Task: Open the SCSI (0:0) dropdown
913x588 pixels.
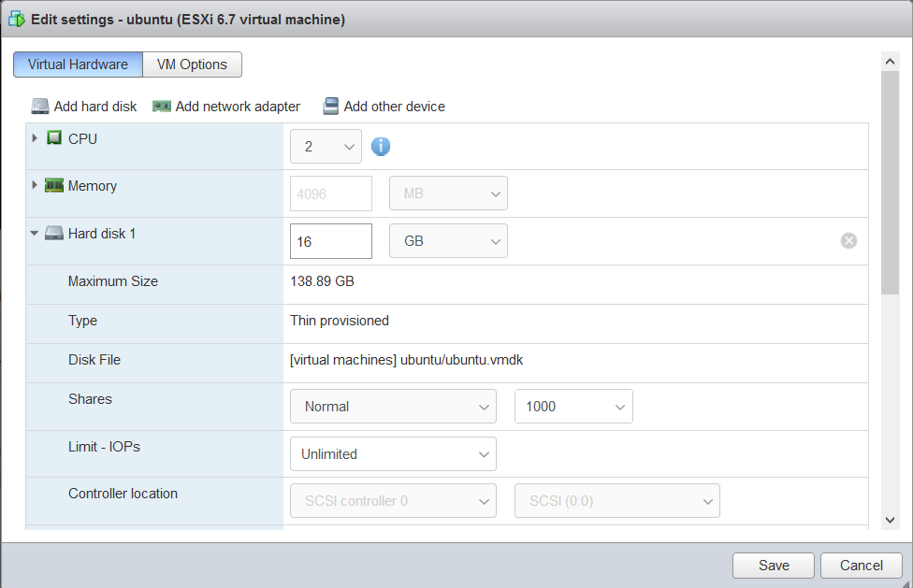Action: (617, 501)
